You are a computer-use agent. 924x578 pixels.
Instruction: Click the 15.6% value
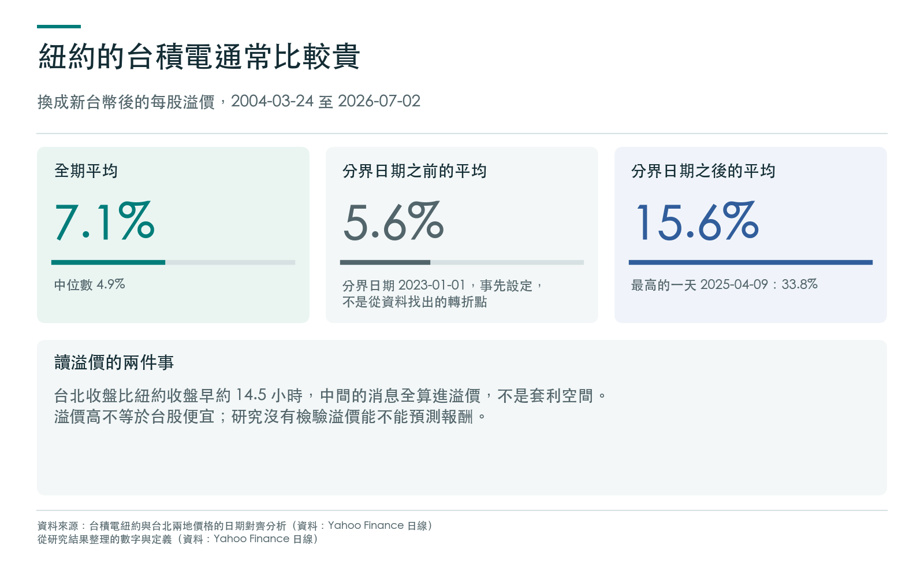[697, 221]
